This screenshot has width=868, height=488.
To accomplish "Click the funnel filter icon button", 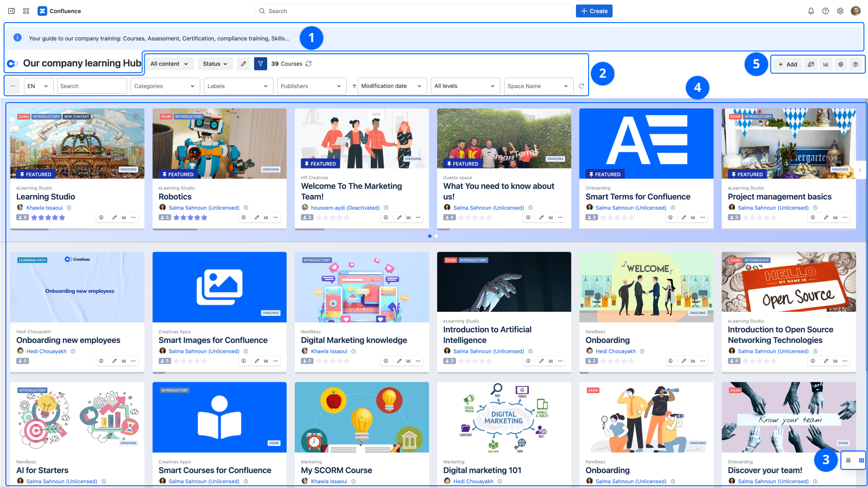I will click(260, 64).
